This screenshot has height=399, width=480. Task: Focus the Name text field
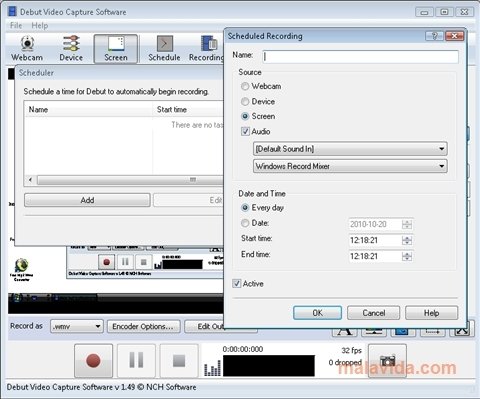360,57
